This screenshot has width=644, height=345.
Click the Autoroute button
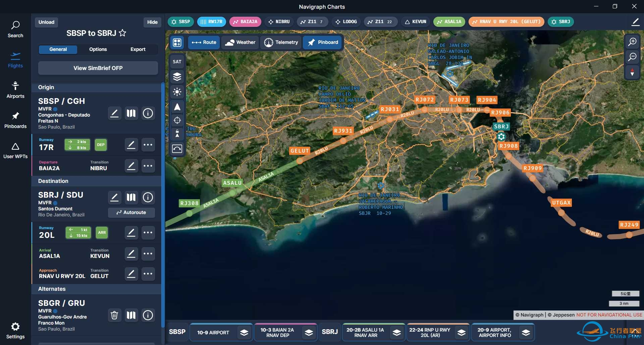[131, 212]
